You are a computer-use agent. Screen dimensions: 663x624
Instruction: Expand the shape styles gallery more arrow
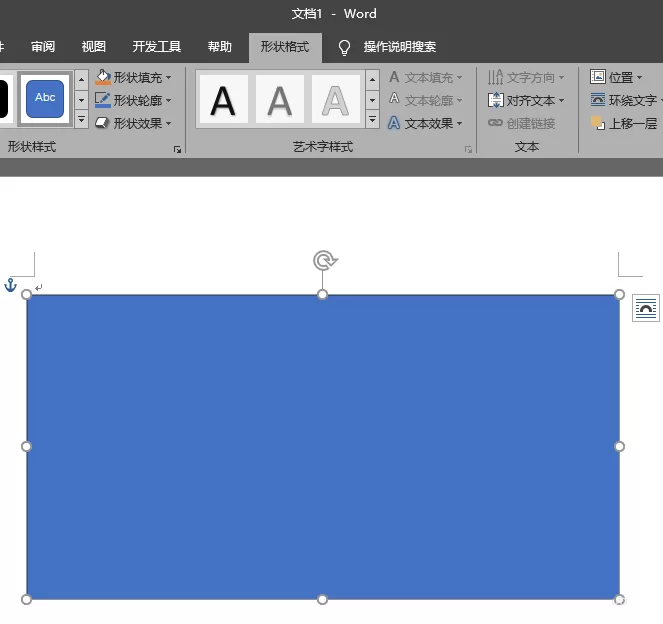point(81,120)
